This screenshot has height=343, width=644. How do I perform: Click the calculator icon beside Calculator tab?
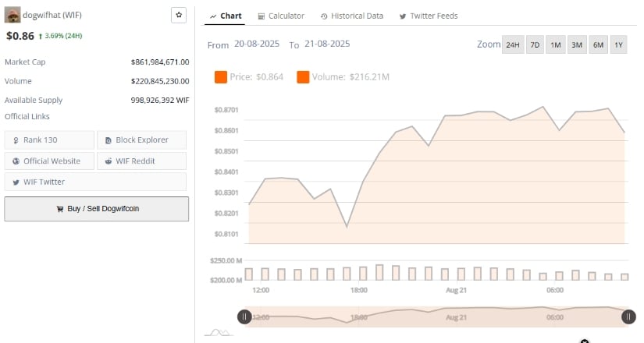point(262,16)
